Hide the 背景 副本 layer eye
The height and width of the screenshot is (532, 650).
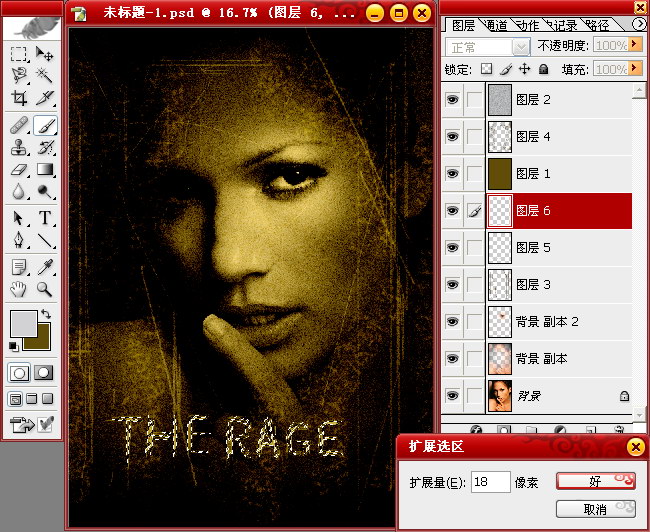point(452,359)
